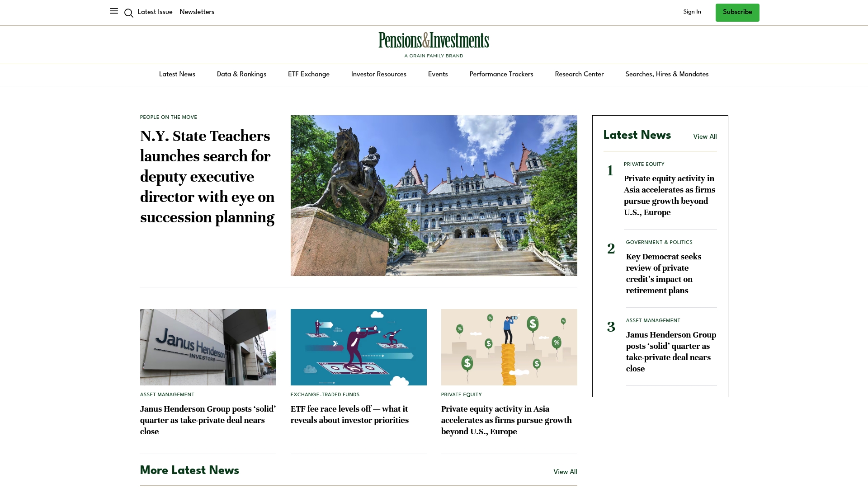The height and width of the screenshot is (488, 868).
Task: Open Investor Resources menu
Action: 379,75
